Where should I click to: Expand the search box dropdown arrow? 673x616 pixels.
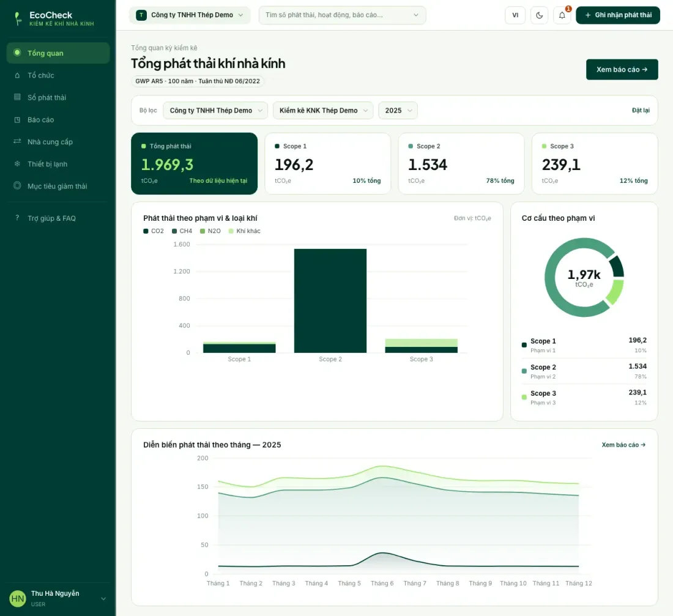tap(416, 15)
